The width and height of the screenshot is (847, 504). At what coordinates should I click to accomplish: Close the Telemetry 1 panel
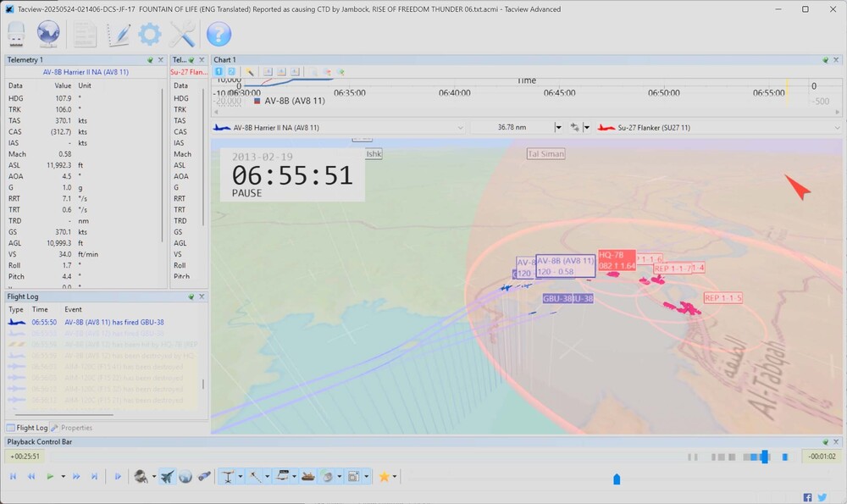(x=161, y=60)
